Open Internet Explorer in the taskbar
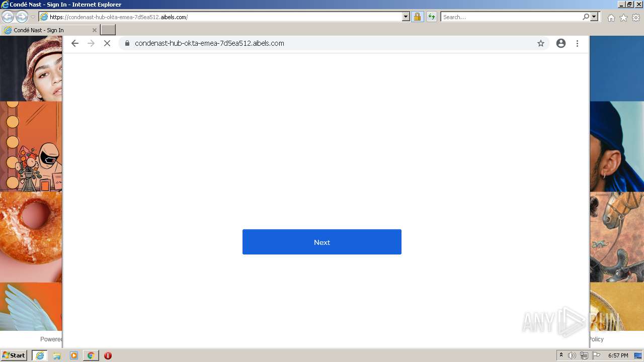The image size is (644, 362). (x=40, y=355)
